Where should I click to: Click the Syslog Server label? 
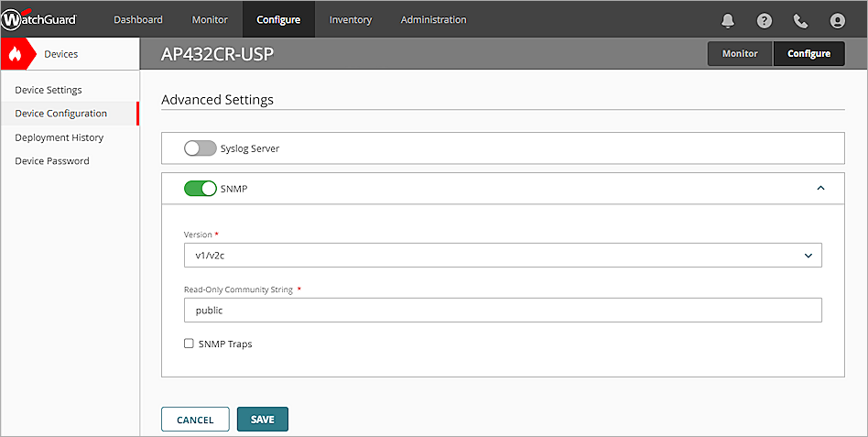[x=250, y=148]
